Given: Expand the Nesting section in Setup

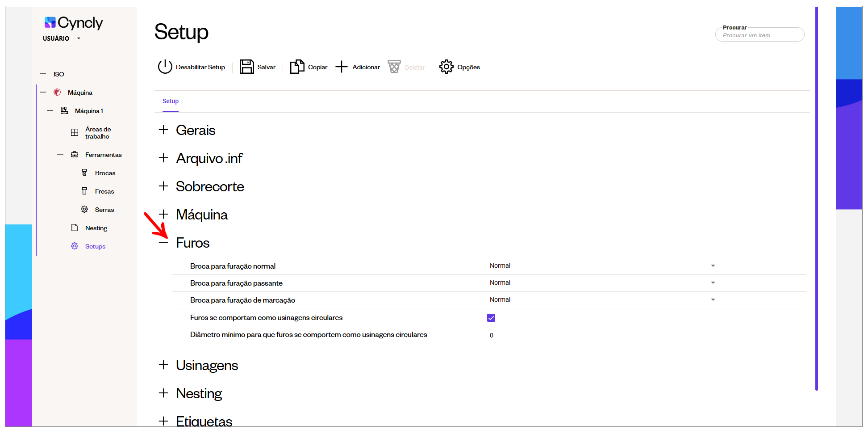Looking at the screenshot, I should [163, 393].
